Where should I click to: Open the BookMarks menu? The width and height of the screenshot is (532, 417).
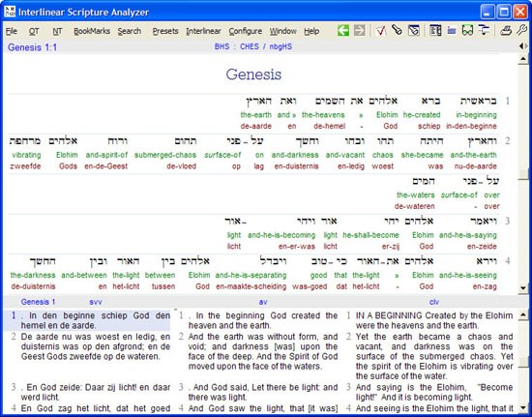pos(92,31)
